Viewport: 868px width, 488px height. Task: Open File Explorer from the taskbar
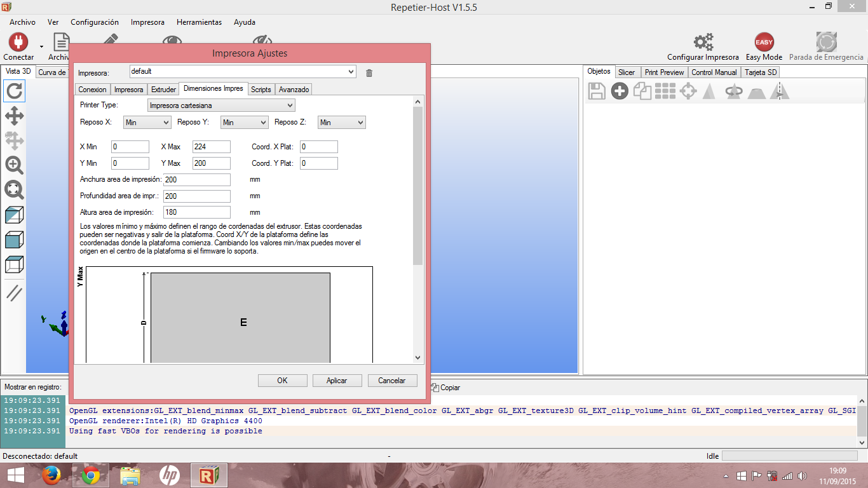[130, 475]
